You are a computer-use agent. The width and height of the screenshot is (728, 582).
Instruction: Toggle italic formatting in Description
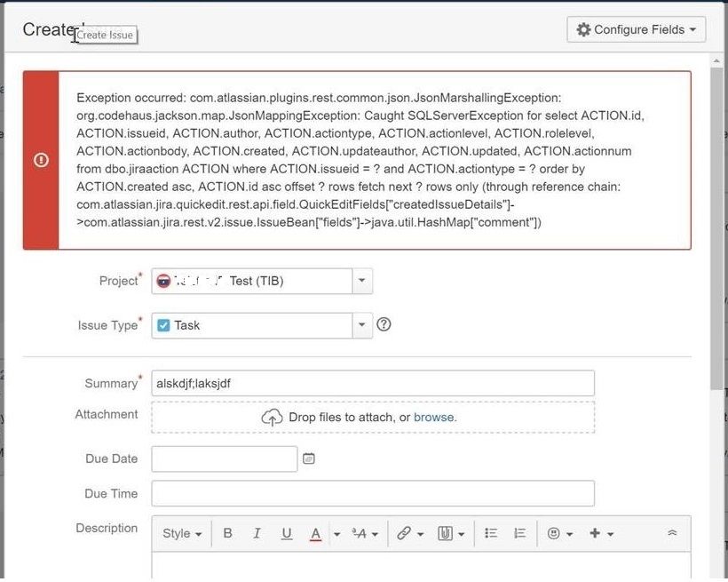click(257, 533)
